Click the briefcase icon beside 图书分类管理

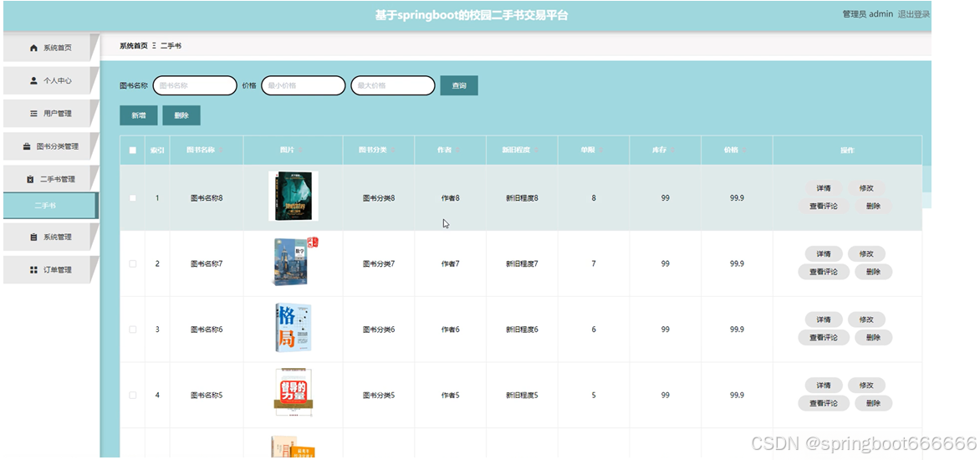click(27, 146)
